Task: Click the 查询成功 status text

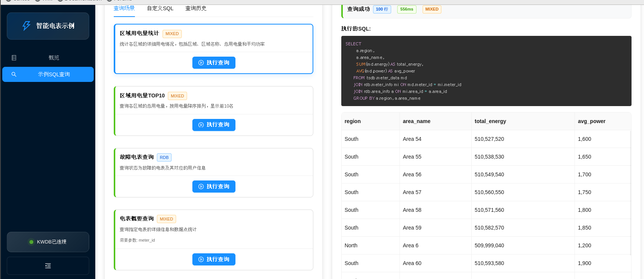Action: (358, 9)
